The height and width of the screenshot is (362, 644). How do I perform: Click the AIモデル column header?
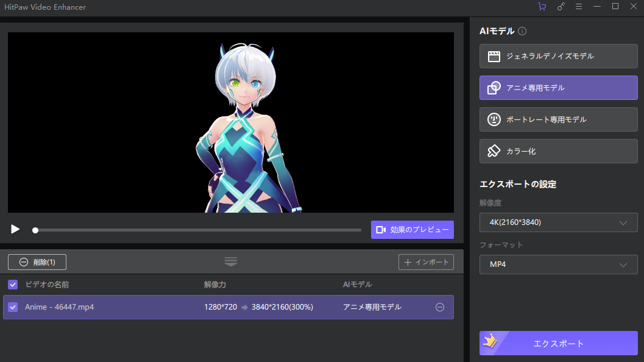tap(357, 285)
